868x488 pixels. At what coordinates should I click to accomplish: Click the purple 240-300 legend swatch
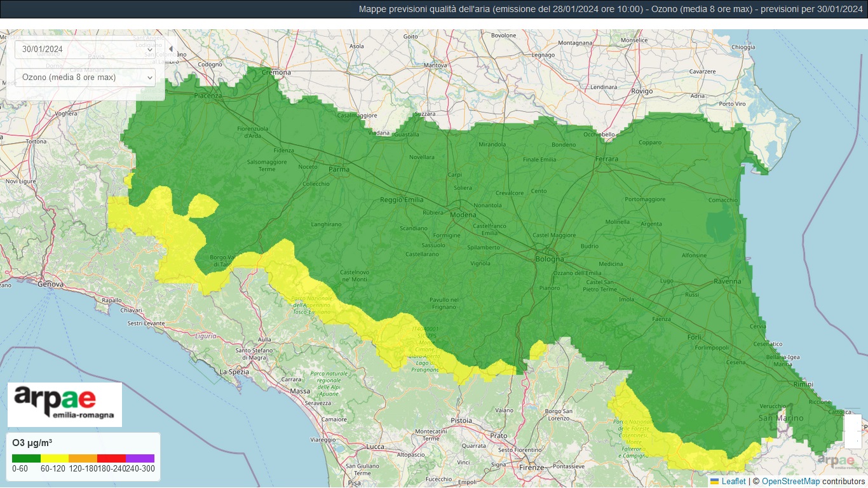pos(140,457)
